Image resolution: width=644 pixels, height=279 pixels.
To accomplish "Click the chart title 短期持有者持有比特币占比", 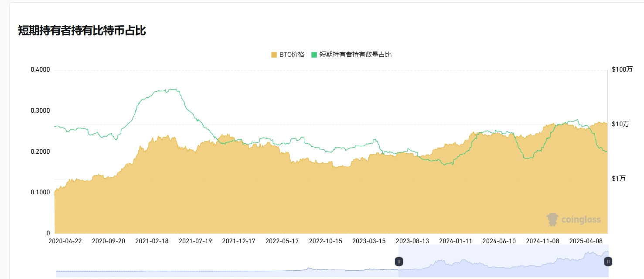I will (x=82, y=31).
